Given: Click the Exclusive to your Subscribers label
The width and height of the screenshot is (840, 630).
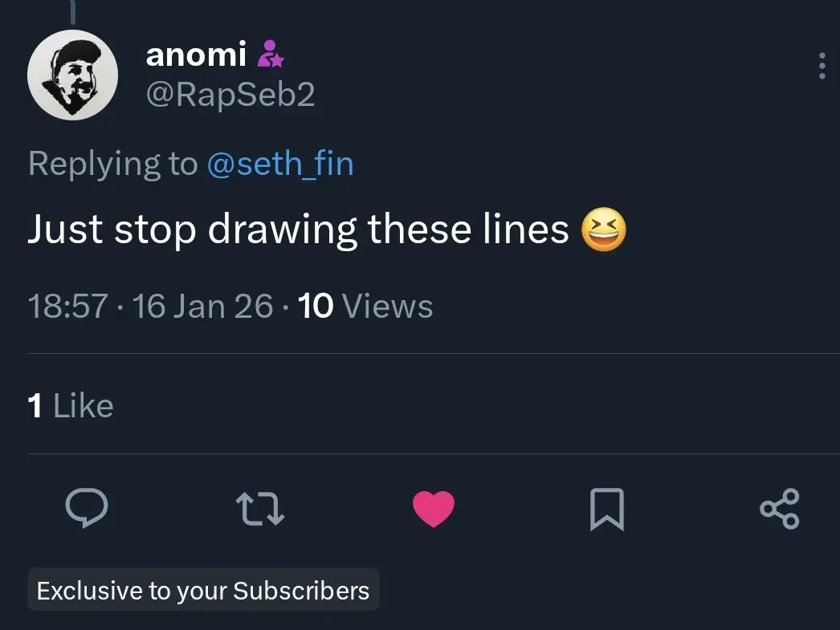Looking at the screenshot, I should (x=203, y=591).
